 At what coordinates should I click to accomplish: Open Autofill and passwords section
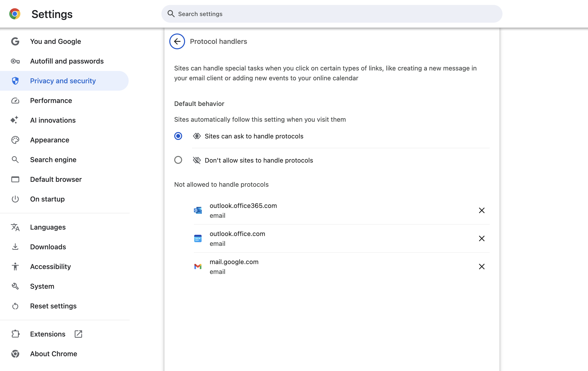(67, 61)
